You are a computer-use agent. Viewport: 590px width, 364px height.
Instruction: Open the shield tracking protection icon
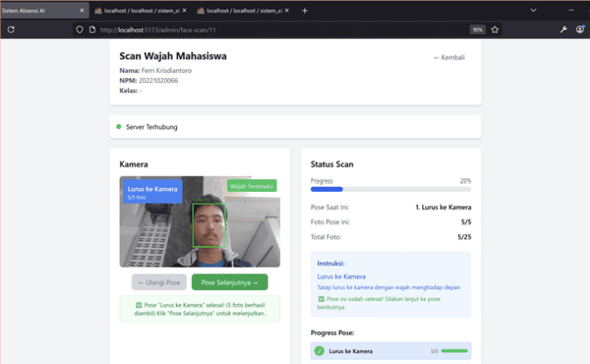click(80, 30)
